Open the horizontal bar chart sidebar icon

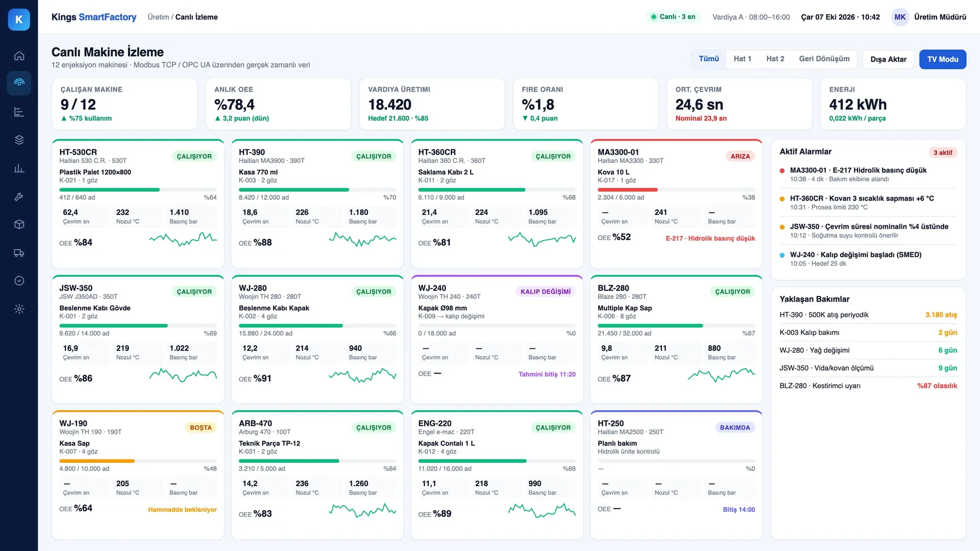[19, 112]
